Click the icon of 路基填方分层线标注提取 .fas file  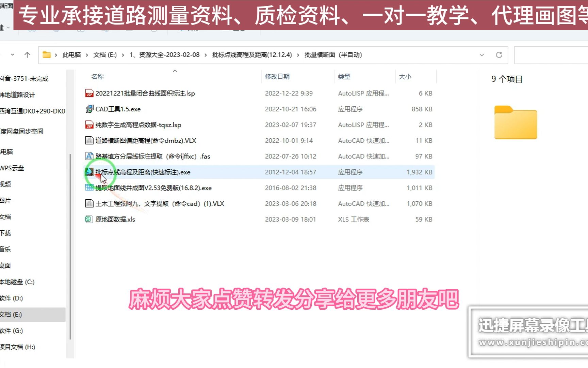(x=89, y=156)
